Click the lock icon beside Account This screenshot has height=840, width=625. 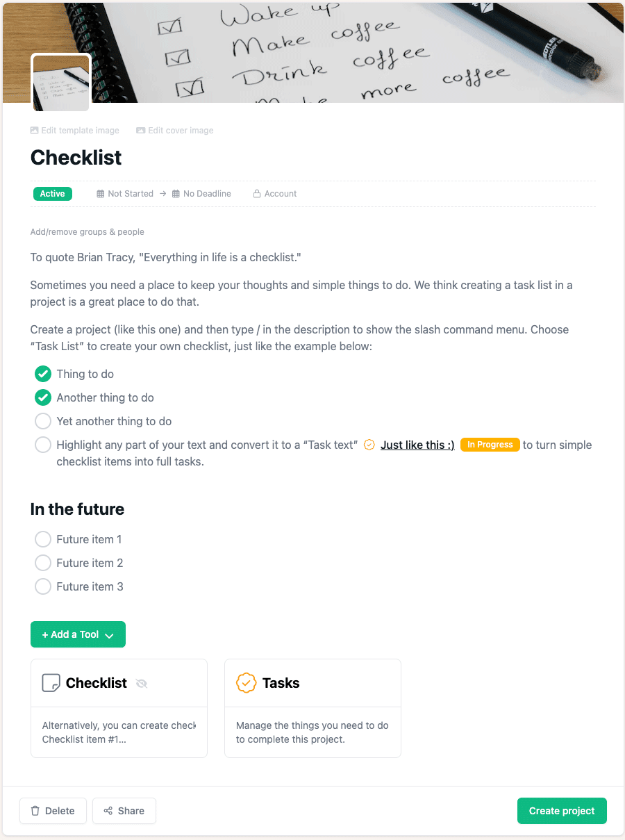(x=257, y=193)
